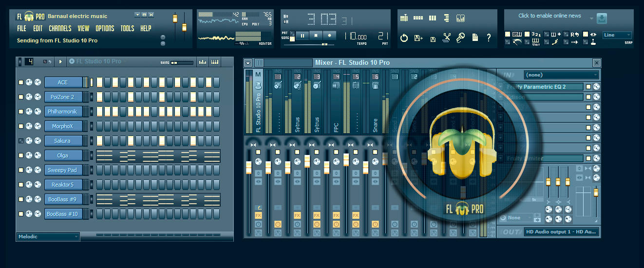
Task: Open the one-click audio scissors tool
Action: [x=447, y=38]
